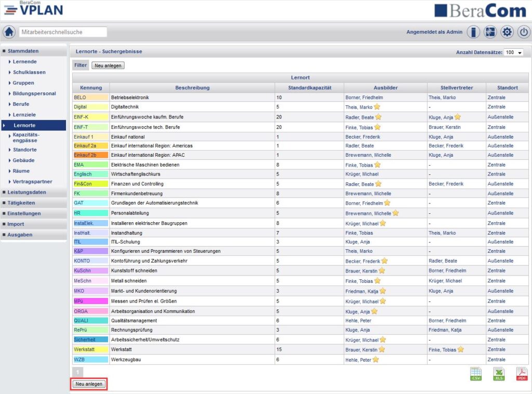Open Räume in the sidebar
This screenshot has height=394, width=532.
tap(21, 171)
